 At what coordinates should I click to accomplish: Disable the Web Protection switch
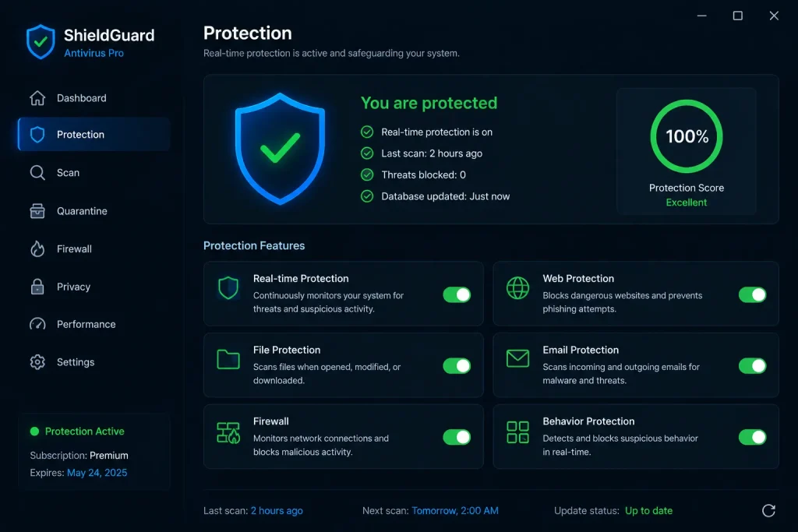[x=752, y=294]
